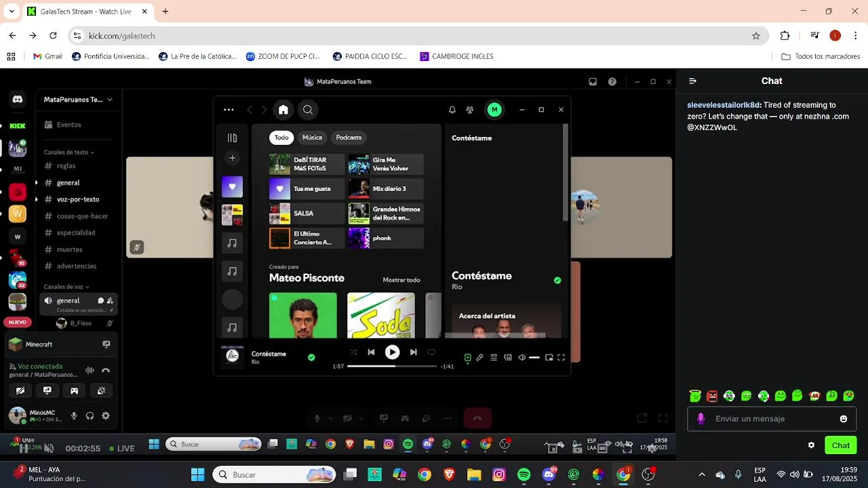Image resolution: width=868 pixels, height=488 pixels.
Task: Open Spotify three-dots menu
Action: pos(229,110)
